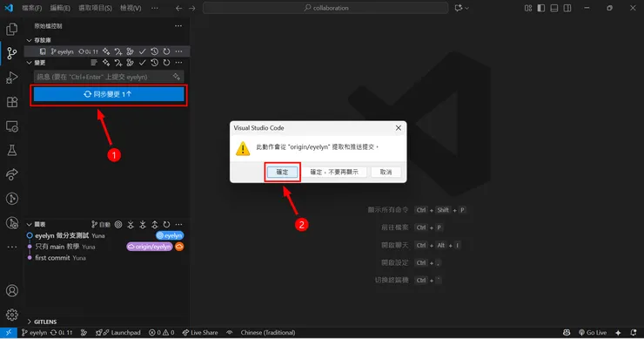Expand the GITLENS section
644x339 pixels.
coord(30,322)
